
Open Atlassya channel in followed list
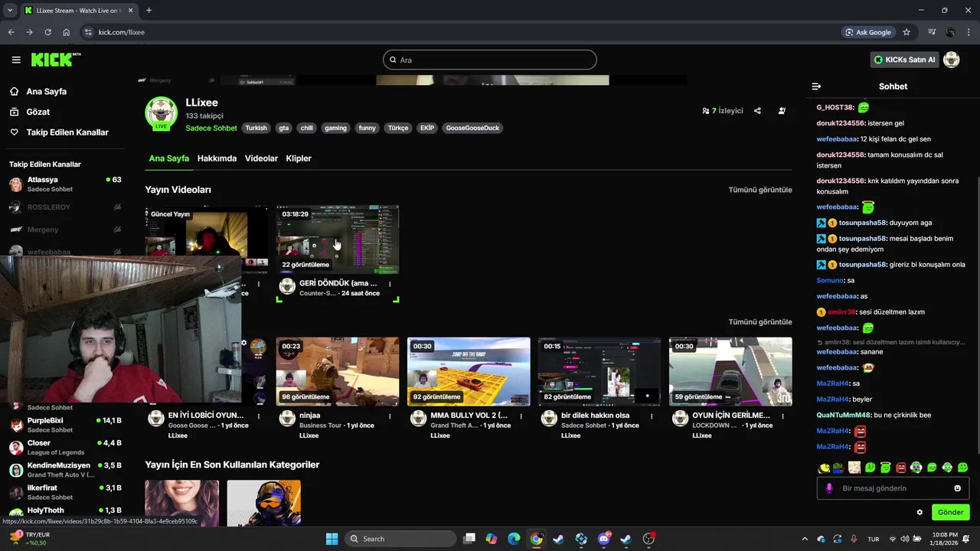tap(65, 184)
